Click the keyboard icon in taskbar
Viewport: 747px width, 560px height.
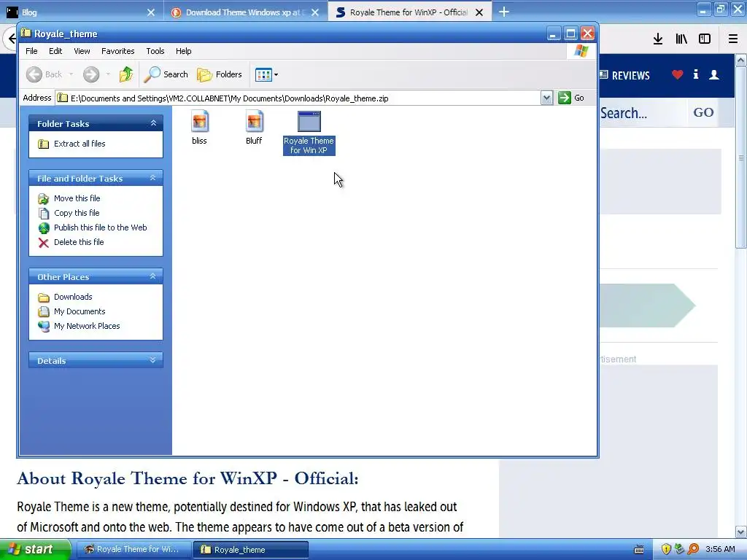coord(639,550)
